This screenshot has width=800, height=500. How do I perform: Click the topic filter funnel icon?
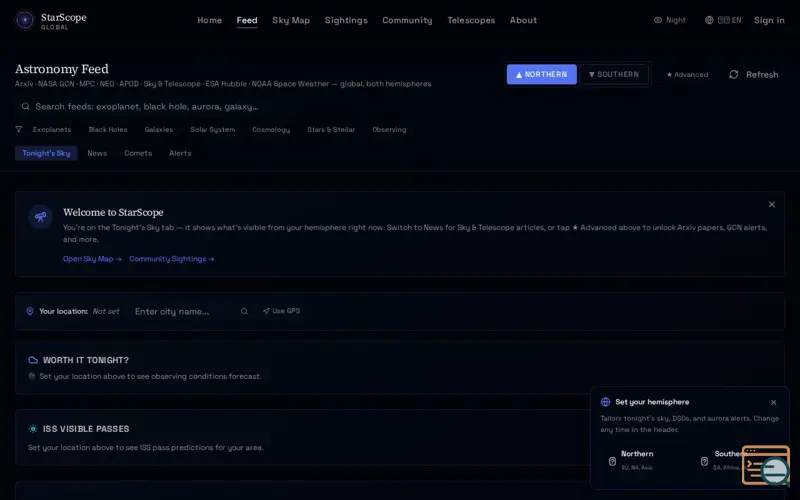[x=19, y=130]
